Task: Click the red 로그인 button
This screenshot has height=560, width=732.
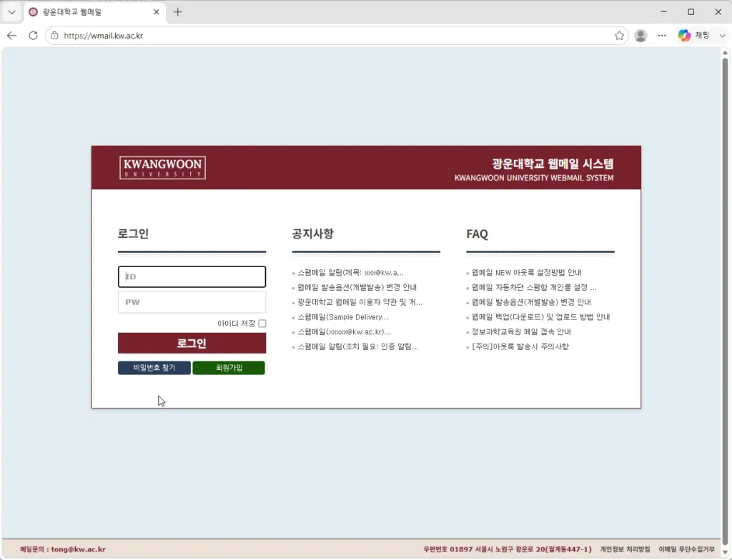Action: 192,344
